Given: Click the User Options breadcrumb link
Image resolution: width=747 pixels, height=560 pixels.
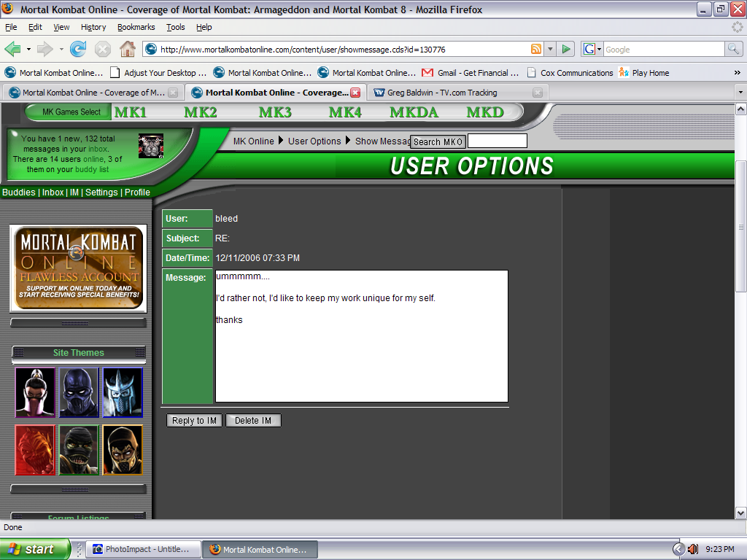Looking at the screenshot, I should (x=314, y=141).
